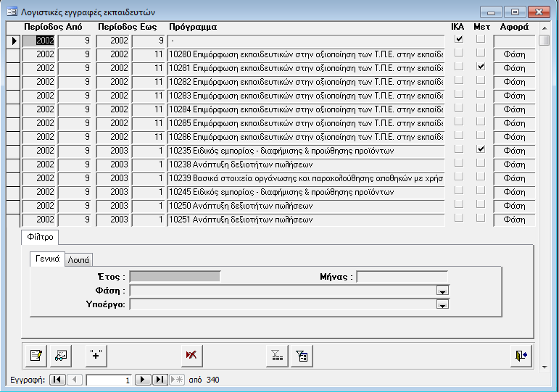Image resolution: width=559 pixels, height=392 pixels.
Task: Click the Φάση button for program 10238
Action: [x=514, y=164]
